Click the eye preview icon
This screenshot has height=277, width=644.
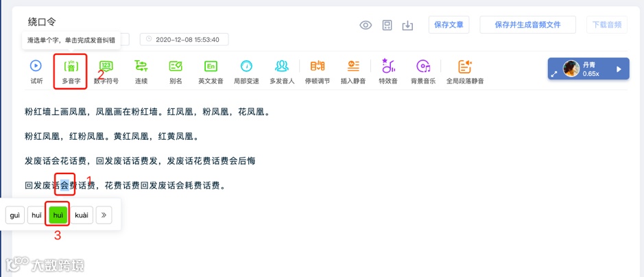pos(366,25)
